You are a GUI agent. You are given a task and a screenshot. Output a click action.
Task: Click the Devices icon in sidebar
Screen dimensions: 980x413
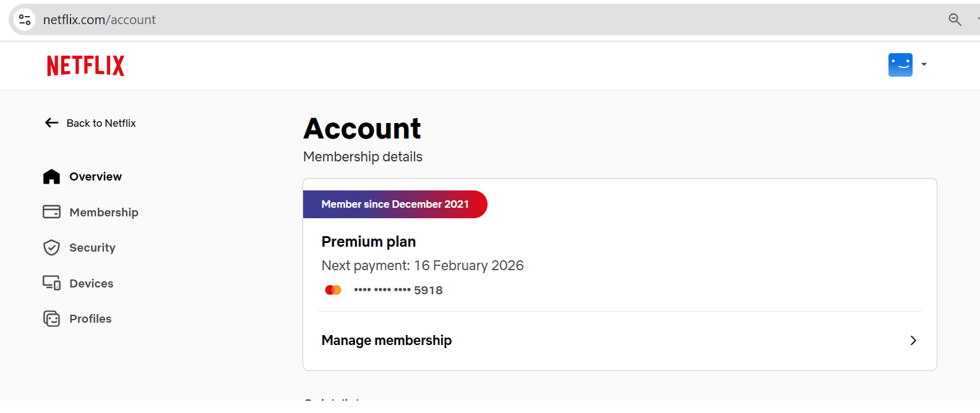[x=51, y=283]
